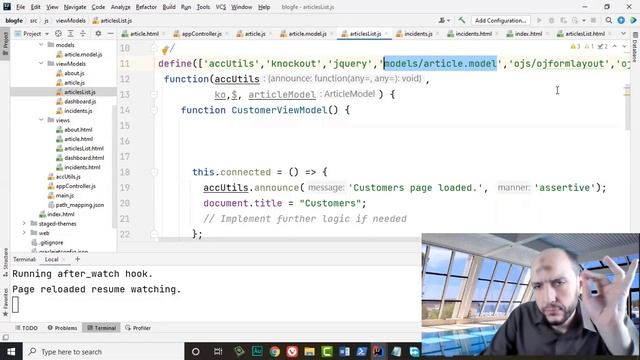Close the Local terminal tab
This screenshot has width=640, height=360.
(64, 260)
